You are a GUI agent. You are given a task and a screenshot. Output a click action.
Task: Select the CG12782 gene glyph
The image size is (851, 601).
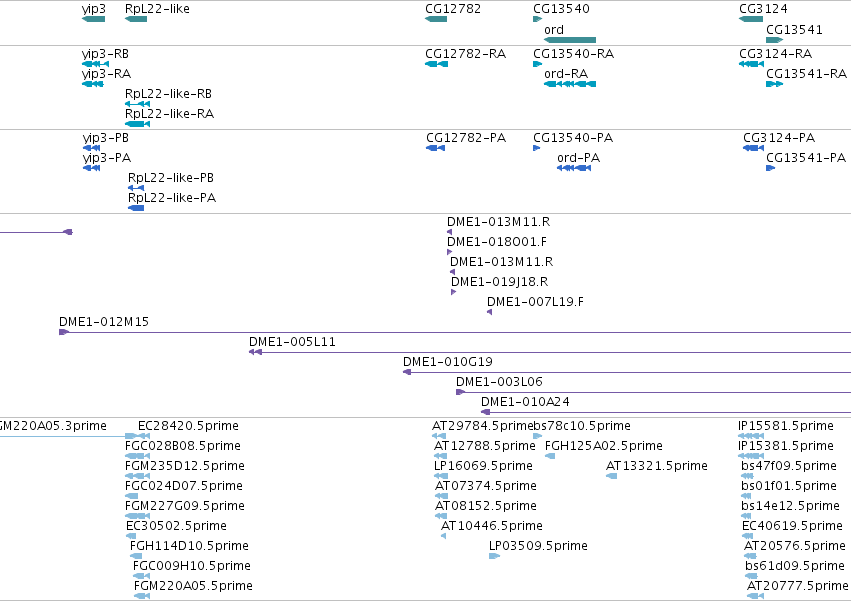pyautogui.click(x=436, y=19)
